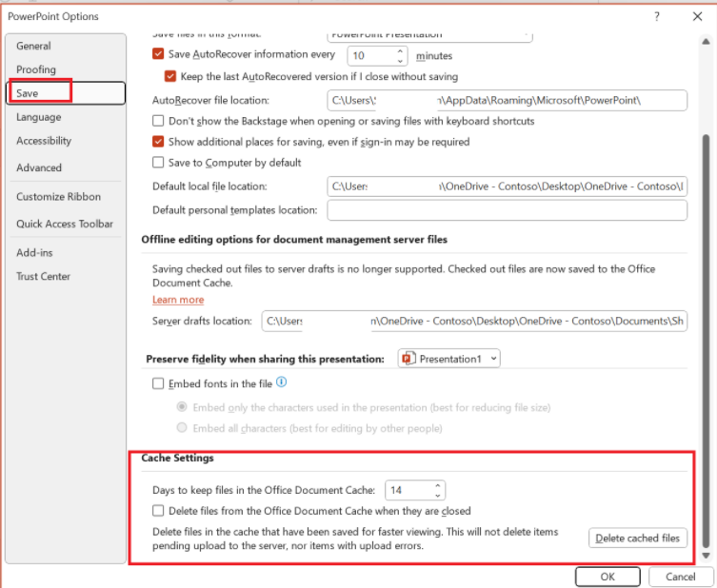The width and height of the screenshot is (717, 588).
Task: Close the PowerPoint Options dialog
Action: pos(697,16)
